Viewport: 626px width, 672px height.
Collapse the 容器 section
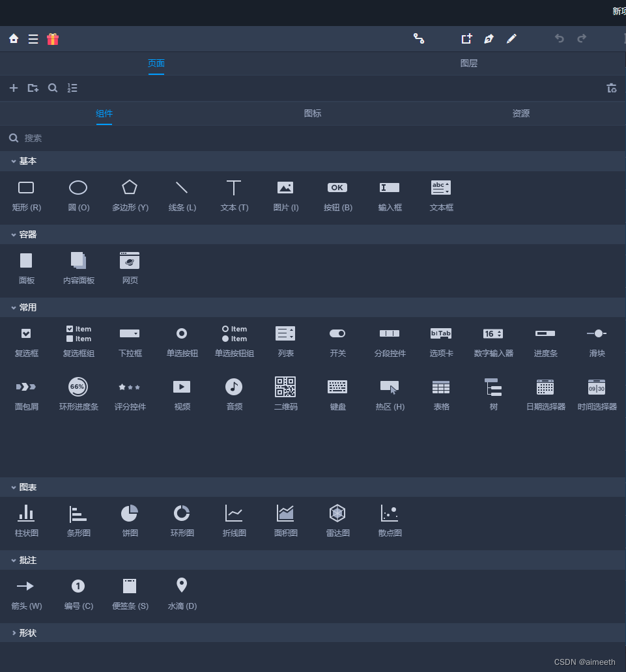[x=313, y=234]
